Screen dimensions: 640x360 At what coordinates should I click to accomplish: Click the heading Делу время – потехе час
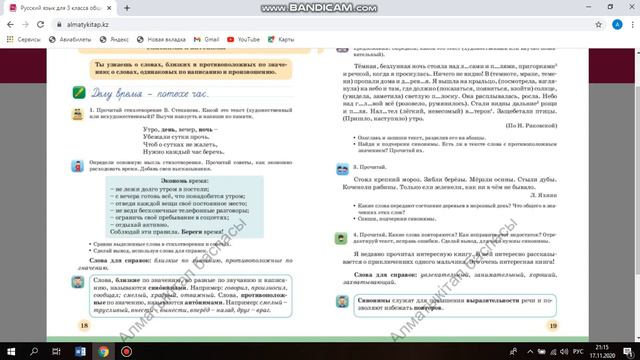tap(149, 93)
